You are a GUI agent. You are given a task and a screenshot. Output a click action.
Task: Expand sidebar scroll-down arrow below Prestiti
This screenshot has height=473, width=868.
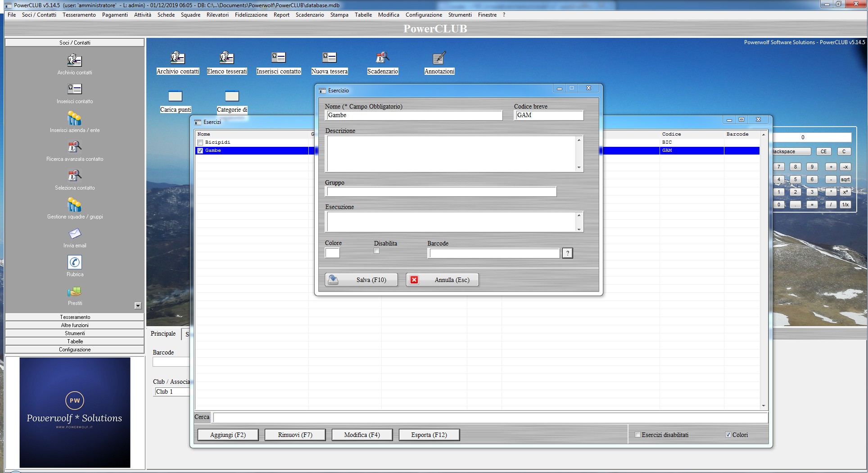[138, 306]
